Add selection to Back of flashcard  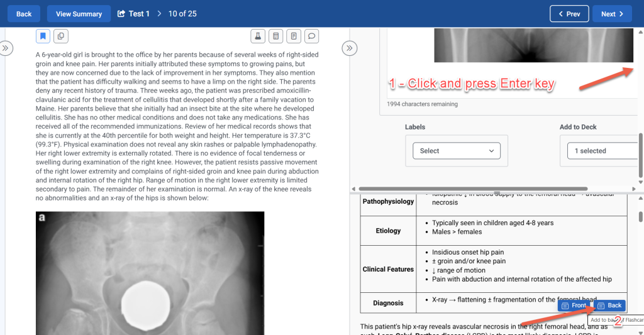[x=609, y=305]
